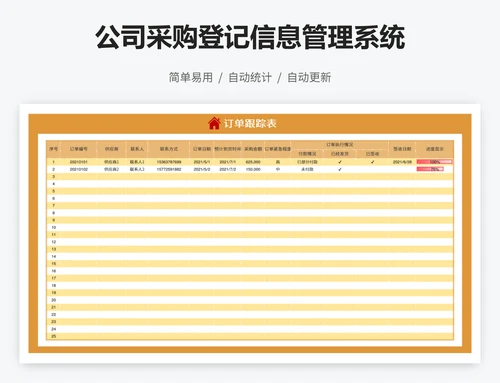Click purchase amount cell 150,000
500x383 pixels.
(x=253, y=169)
